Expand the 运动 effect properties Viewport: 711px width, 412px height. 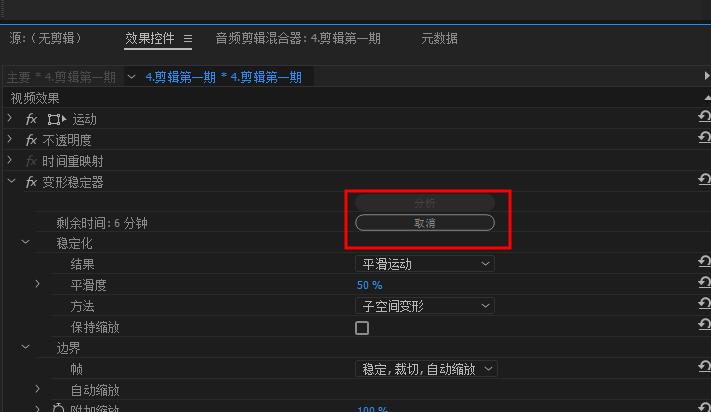click(x=10, y=119)
